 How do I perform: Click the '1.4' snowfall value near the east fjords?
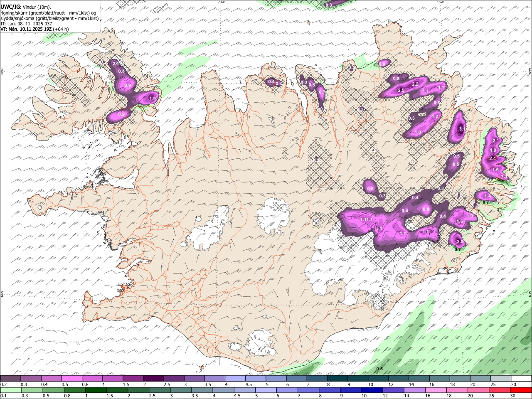pyautogui.click(x=488, y=196)
